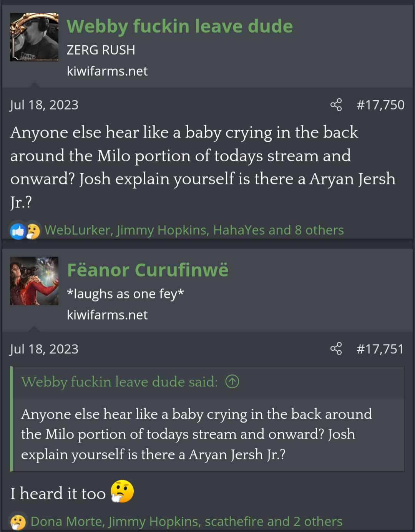Click the share icon on post #17,751
Viewport: 415px width, 532px height.
[336, 349]
